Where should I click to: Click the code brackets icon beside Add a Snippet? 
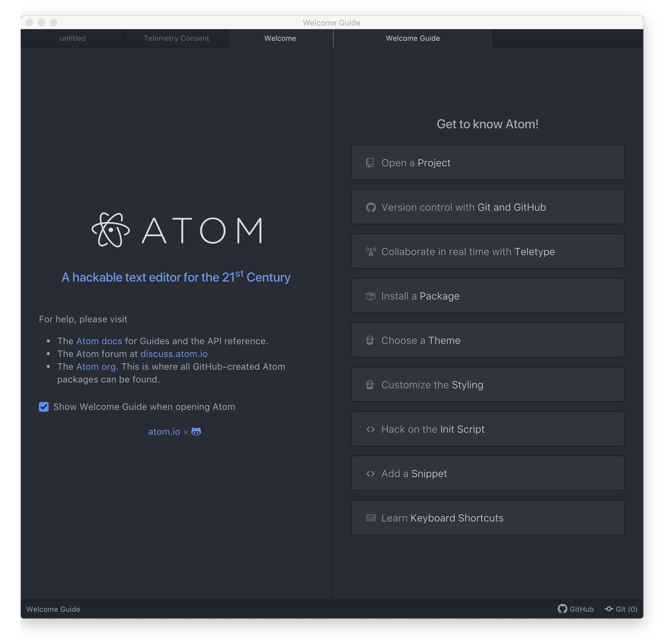pos(370,474)
